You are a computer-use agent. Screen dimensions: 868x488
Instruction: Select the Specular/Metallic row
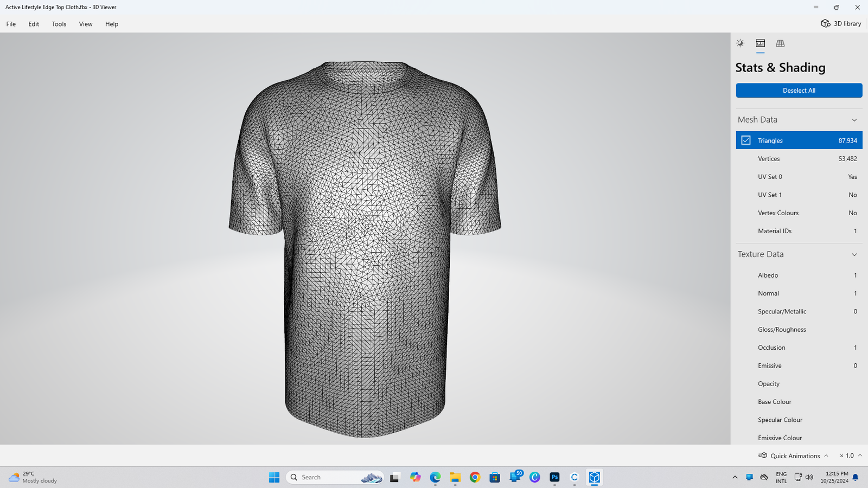799,311
